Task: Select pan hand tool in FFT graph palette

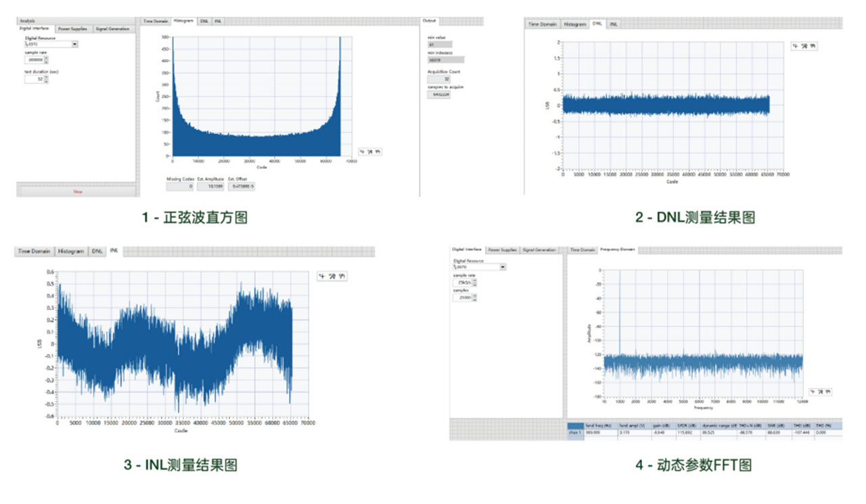Action: click(829, 391)
